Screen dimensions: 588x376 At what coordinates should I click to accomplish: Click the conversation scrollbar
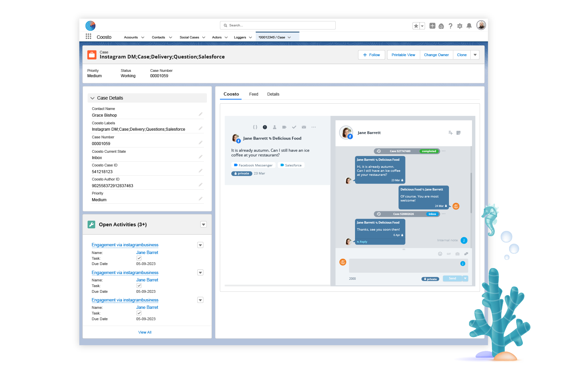point(471,193)
